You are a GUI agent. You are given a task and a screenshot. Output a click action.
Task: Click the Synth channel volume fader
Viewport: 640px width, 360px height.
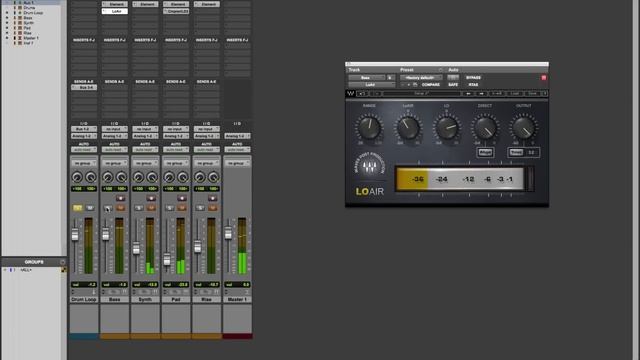(136, 248)
